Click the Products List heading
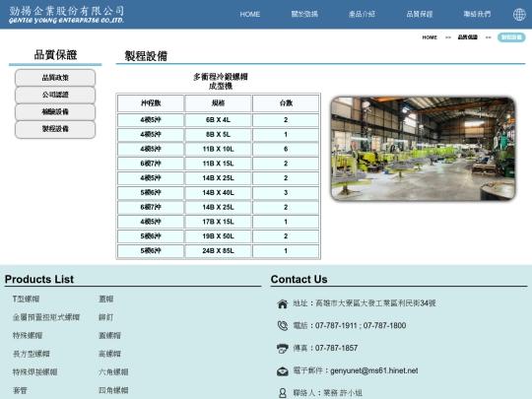 [39, 279]
